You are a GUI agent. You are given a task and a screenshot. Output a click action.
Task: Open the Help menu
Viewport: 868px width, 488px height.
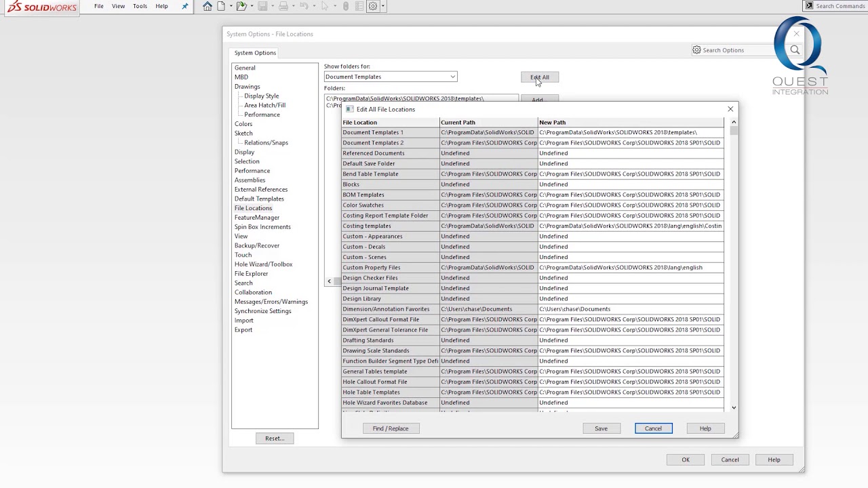pyautogui.click(x=161, y=6)
